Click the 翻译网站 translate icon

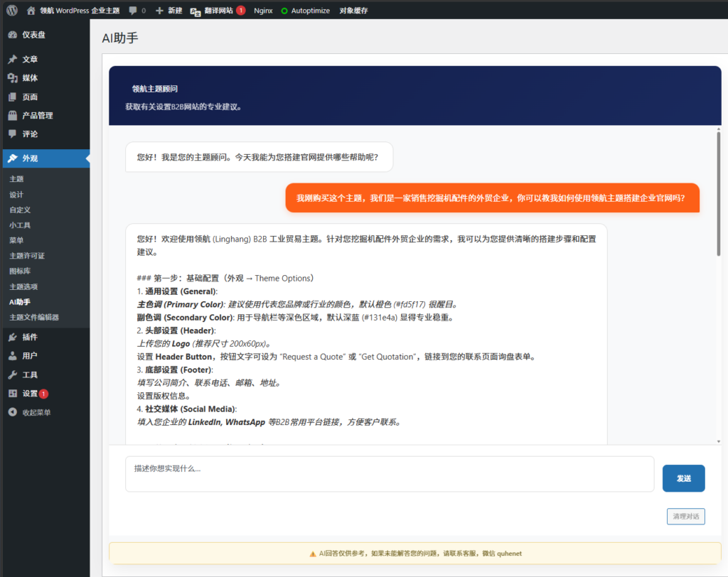point(196,11)
